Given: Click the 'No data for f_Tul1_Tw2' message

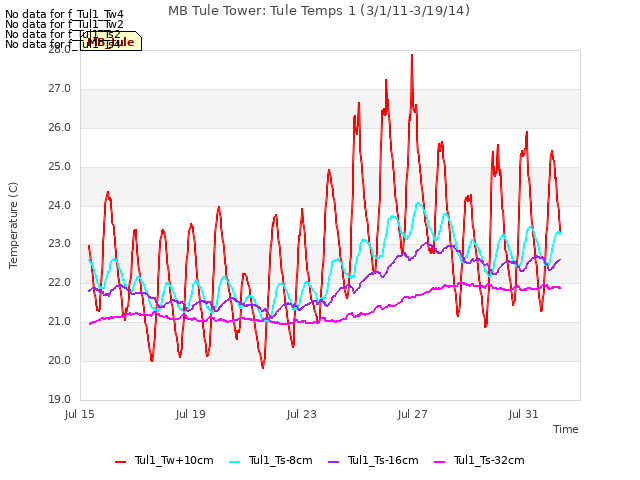Looking at the screenshot, I should point(64,24).
